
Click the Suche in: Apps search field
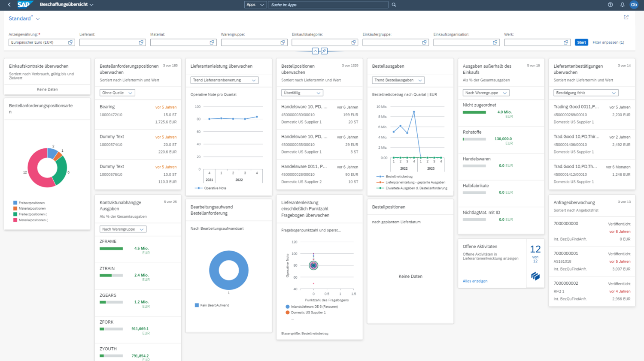pos(328,5)
